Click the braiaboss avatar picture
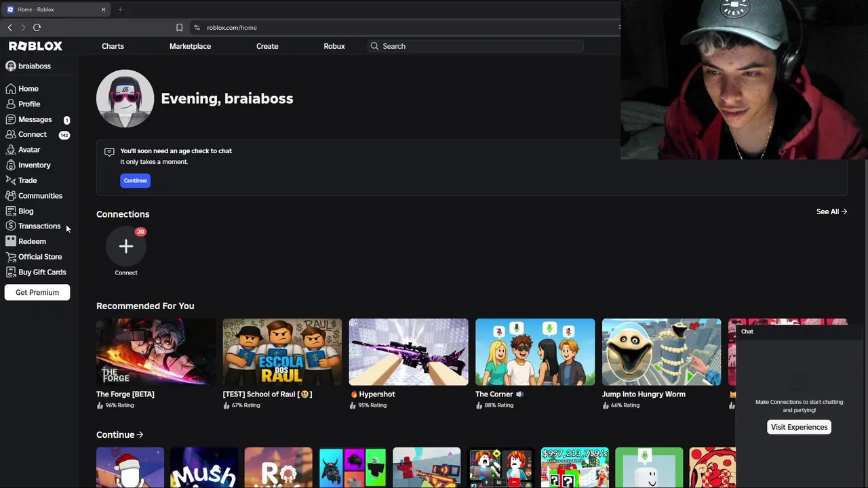The height and width of the screenshot is (488, 868). pos(125,98)
